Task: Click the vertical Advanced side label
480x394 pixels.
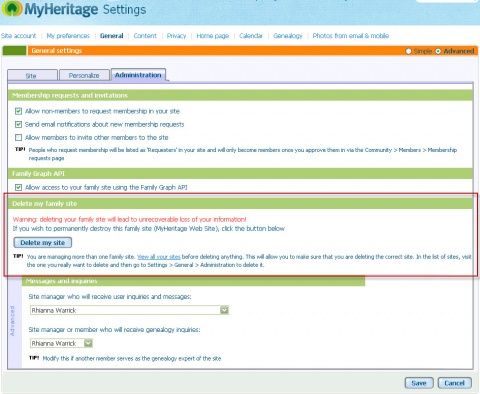Action: pos(13,321)
